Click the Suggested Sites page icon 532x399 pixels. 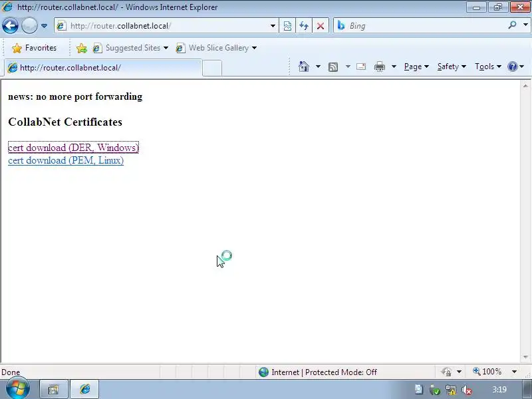pyautogui.click(x=97, y=48)
